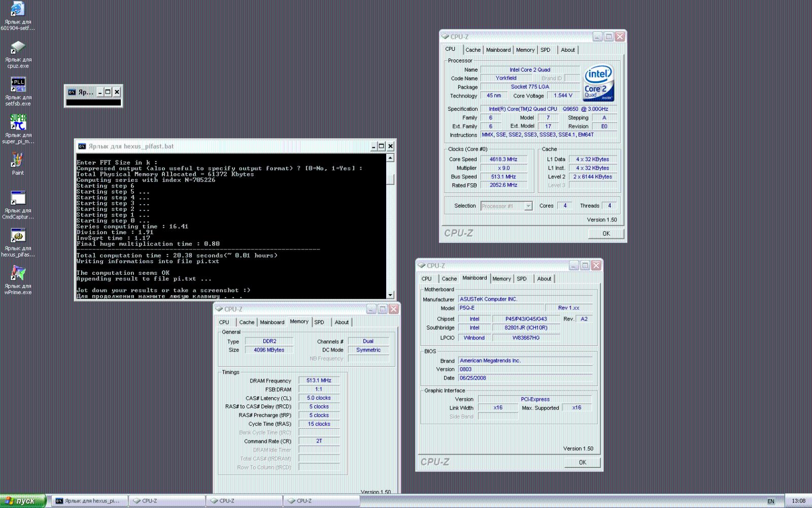Switch to Mainboard tab in Memory window
This screenshot has width=812, height=508.
[x=272, y=323]
